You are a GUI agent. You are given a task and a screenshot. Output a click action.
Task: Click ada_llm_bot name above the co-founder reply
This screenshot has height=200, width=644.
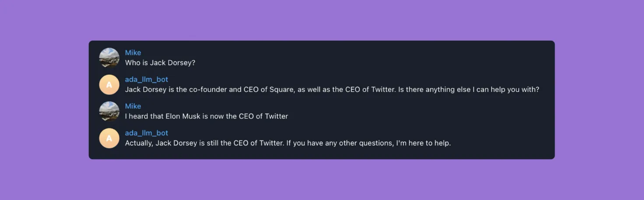[147, 79]
